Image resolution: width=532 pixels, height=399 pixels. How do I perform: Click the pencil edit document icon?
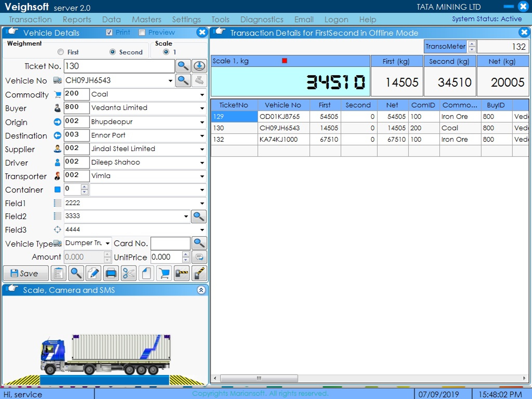coord(93,273)
